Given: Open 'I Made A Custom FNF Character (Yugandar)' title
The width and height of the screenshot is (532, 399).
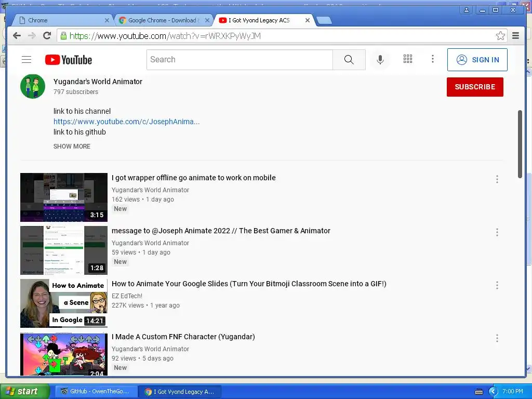Looking at the screenshot, I should click(183, 337).
